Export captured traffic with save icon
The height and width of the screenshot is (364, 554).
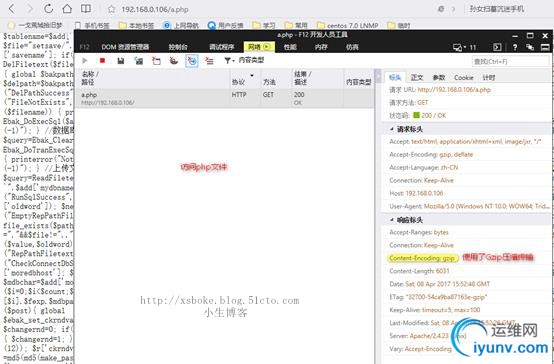120,61
